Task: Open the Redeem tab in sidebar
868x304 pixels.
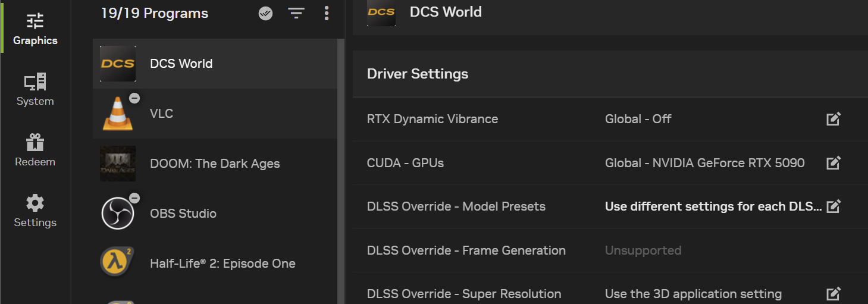Action: point(35,150)
